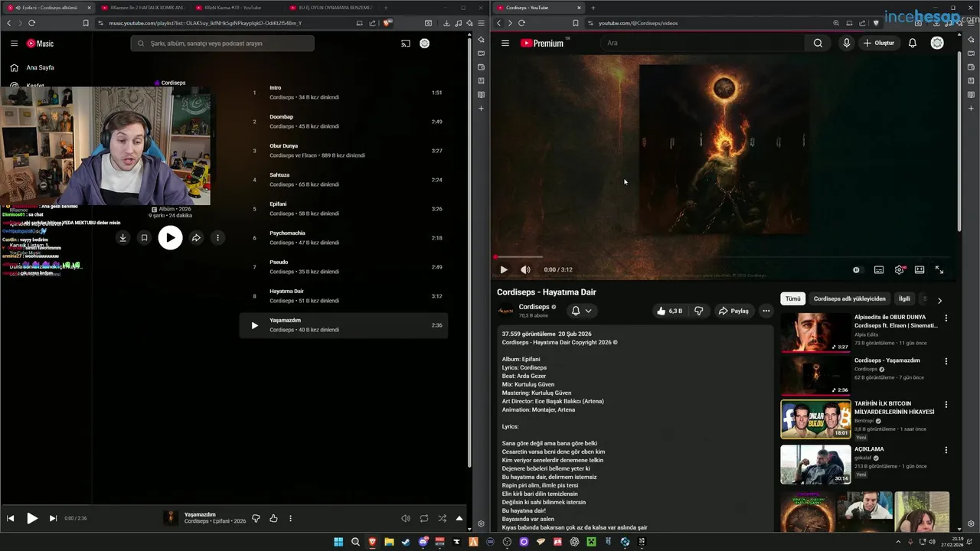
Task: Dislike the Hayatıma Dair video
Action: tap(698, 311)
